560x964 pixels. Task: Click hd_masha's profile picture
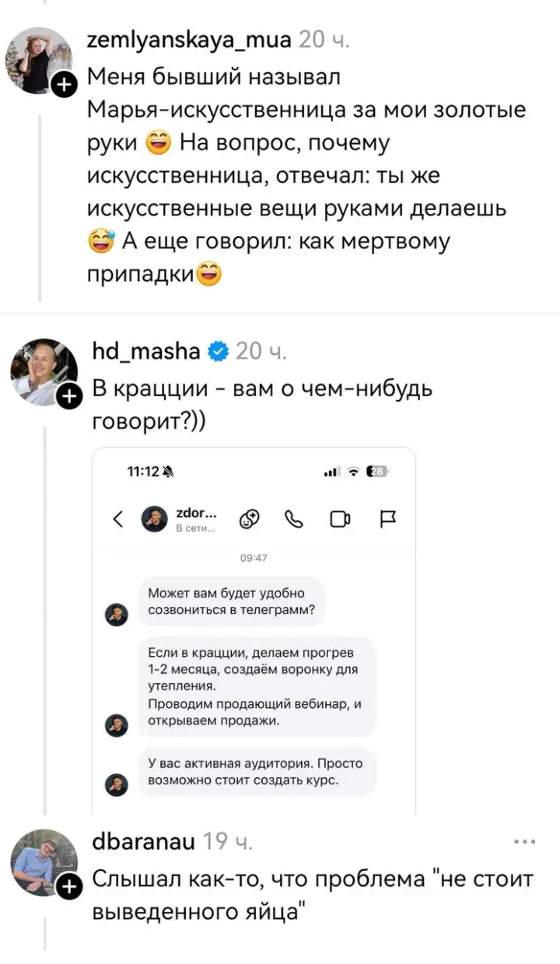(x=44, y=373)
